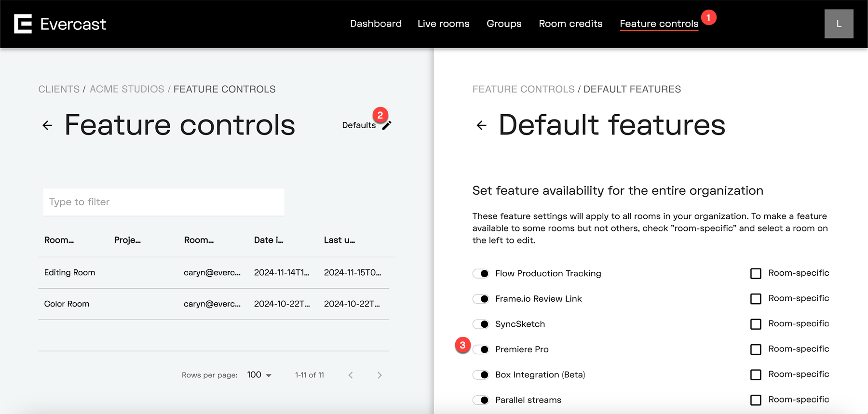Click the Date i... column header
This screenshot has width=868, height=414.
[x=269, y=240]
